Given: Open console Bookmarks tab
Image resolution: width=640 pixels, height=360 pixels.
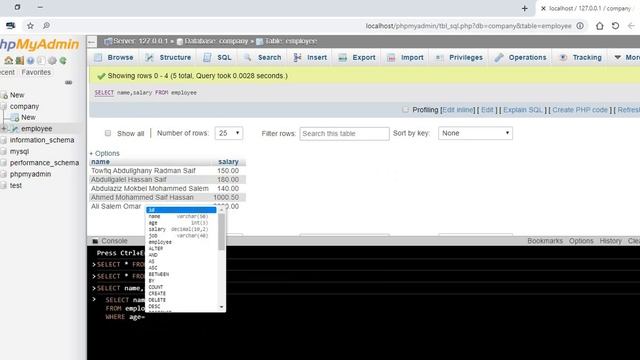Looking at the screenshot, I should click(545, 241).
